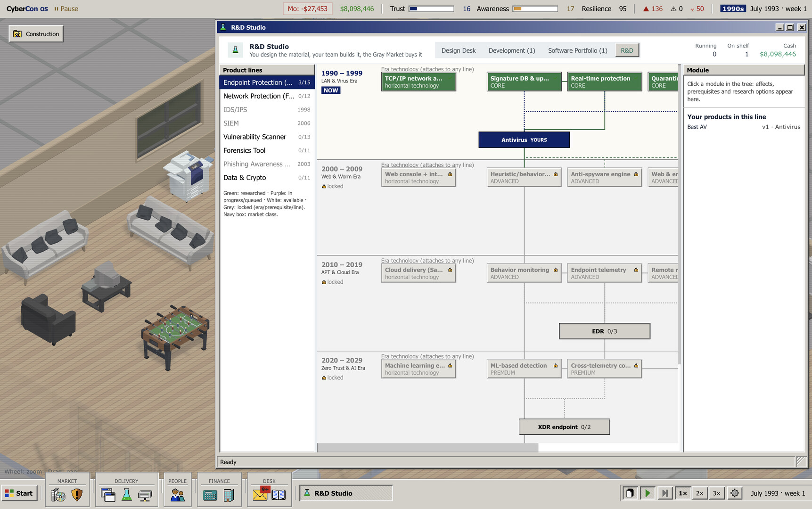Select Network Protection product line
The width and height of the screenshot is (812, 509).
coord(267,96)
